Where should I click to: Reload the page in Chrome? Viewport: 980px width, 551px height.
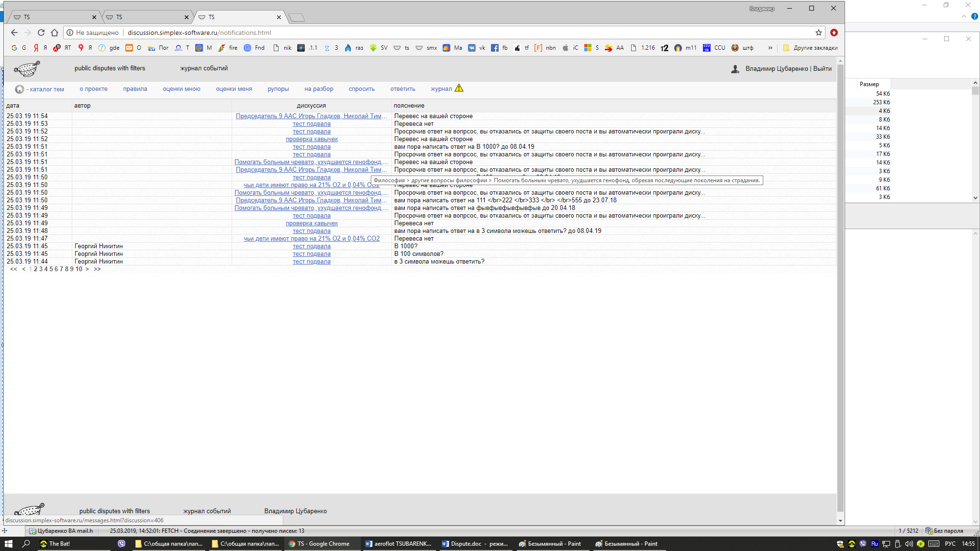pyautogui.click(x=41, y=33)
